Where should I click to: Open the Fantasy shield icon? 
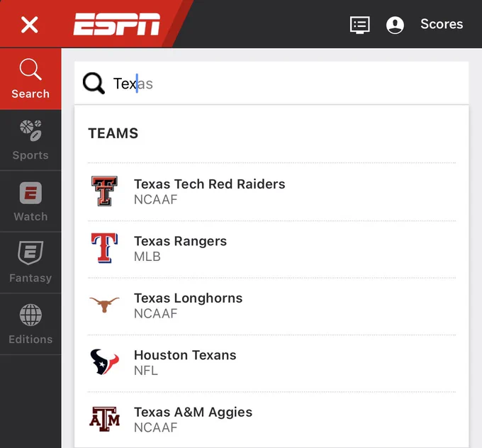click(x=30, y=253)
